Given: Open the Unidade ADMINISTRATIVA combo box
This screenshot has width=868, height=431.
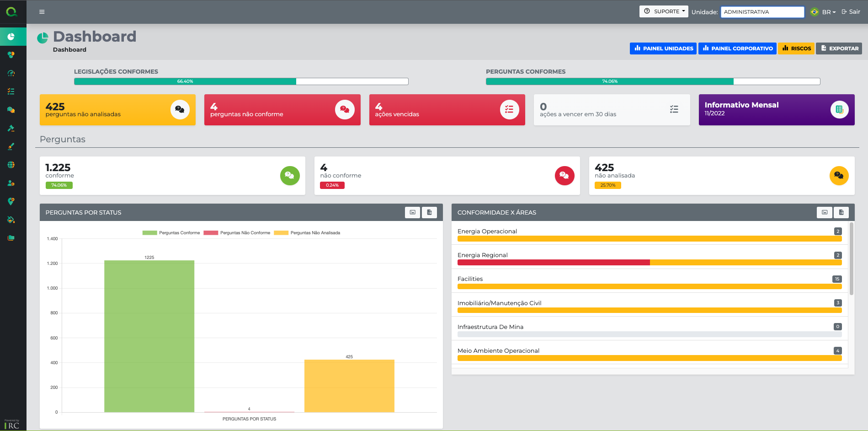Looking at the screenshot, I should pyautogui.click(x=762, y=12).
